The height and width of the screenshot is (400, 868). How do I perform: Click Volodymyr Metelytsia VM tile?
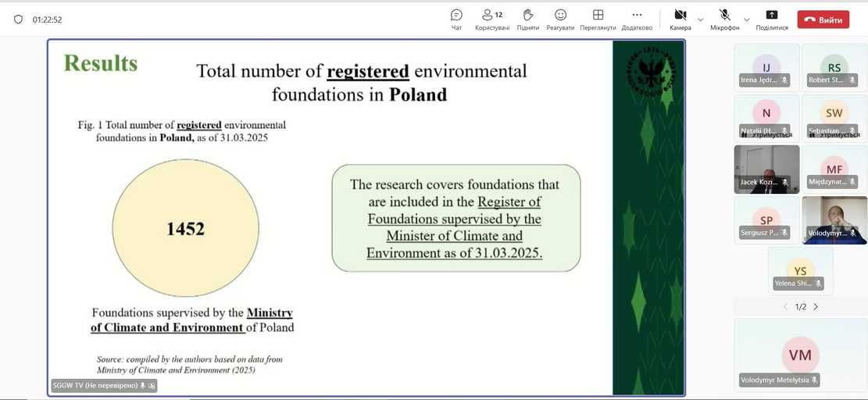point(800,355)
